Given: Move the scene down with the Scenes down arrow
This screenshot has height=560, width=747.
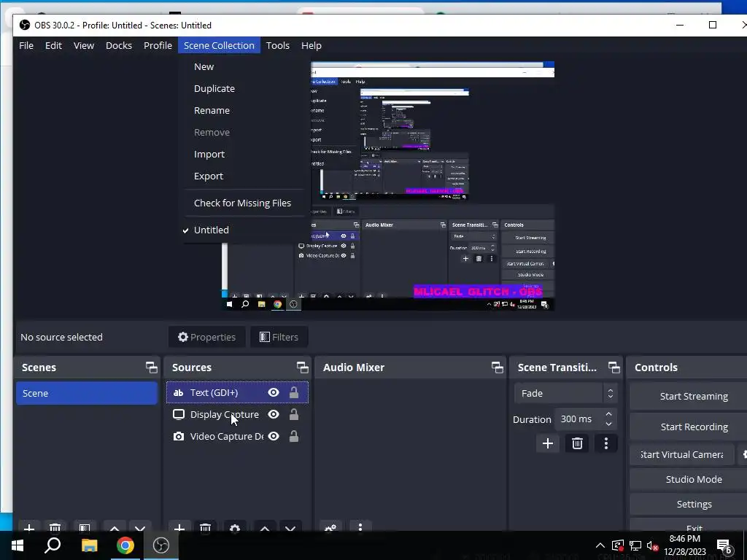Looking at the screenshot, I should coord(140,528).
